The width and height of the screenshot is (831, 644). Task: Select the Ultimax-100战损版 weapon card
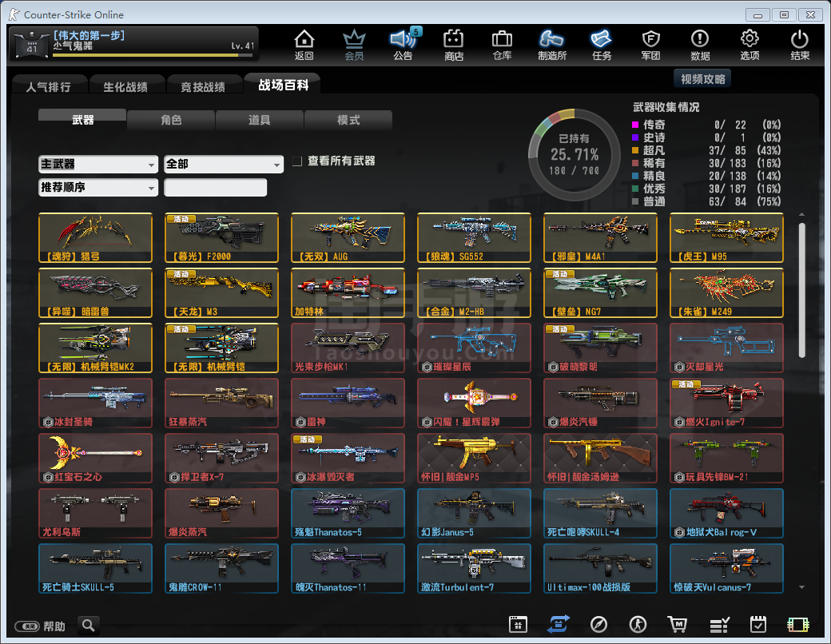click(600, 568)
